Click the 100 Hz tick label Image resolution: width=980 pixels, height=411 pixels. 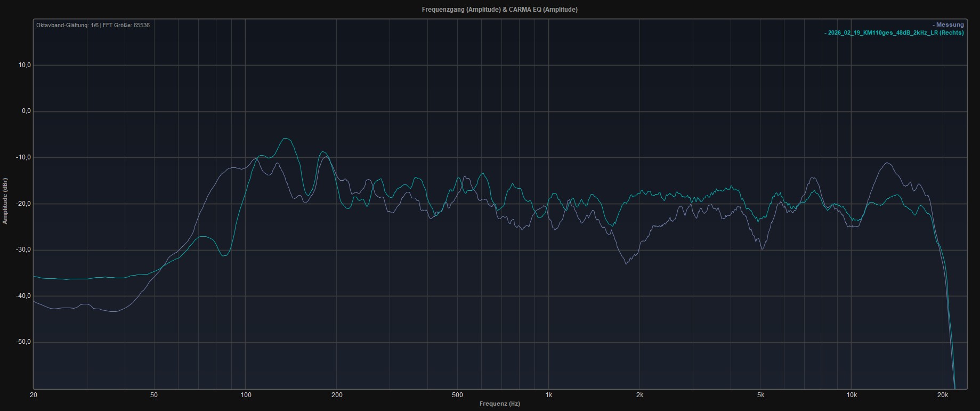pos(246,395)
